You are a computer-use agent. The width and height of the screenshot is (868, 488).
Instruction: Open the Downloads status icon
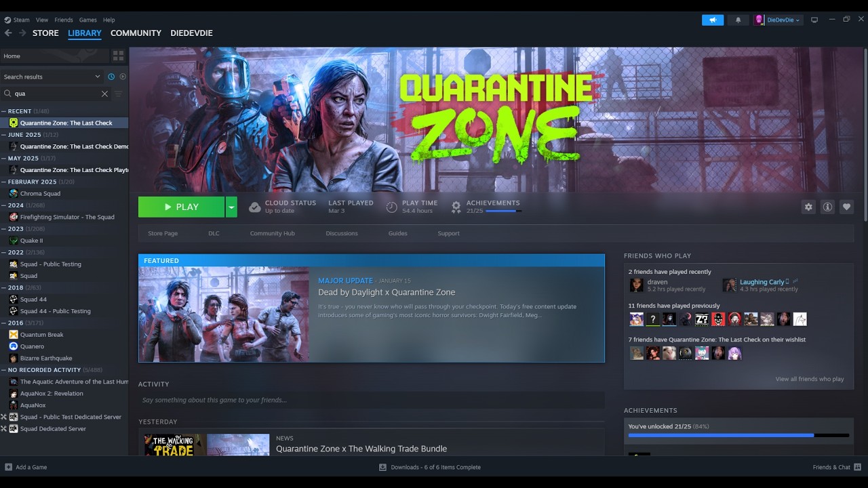(x=382, y=467)
